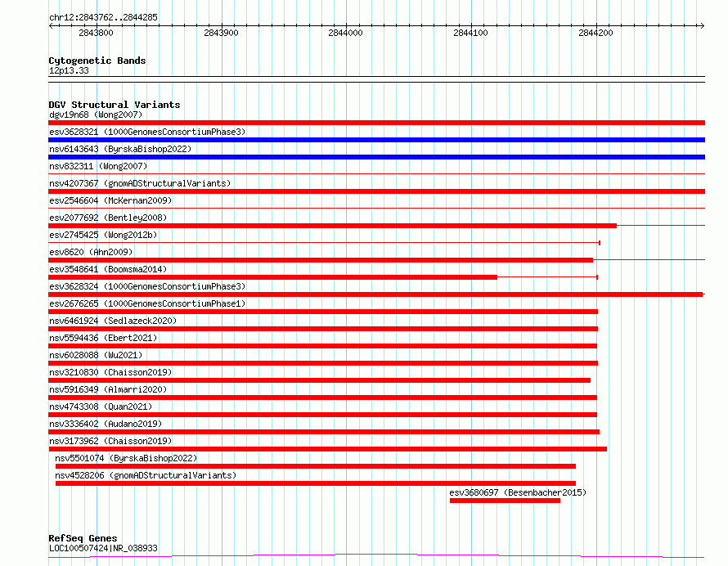728x566 pixels.
Task: Click the red bar under esv3548641
Action: [272, 277]
